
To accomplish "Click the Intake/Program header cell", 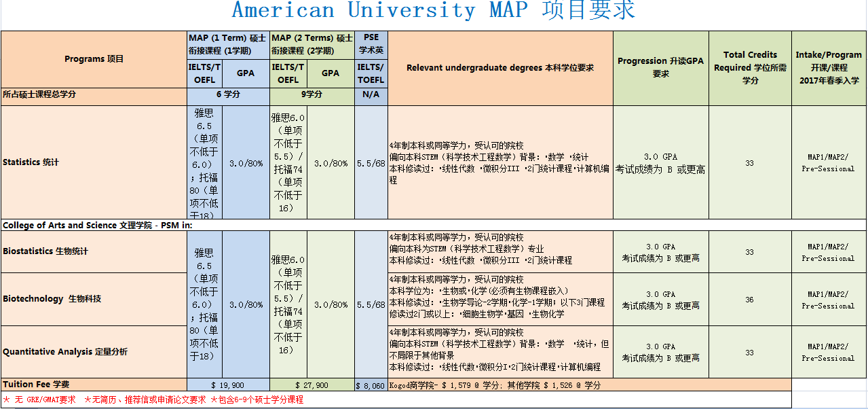I will 829,67.
